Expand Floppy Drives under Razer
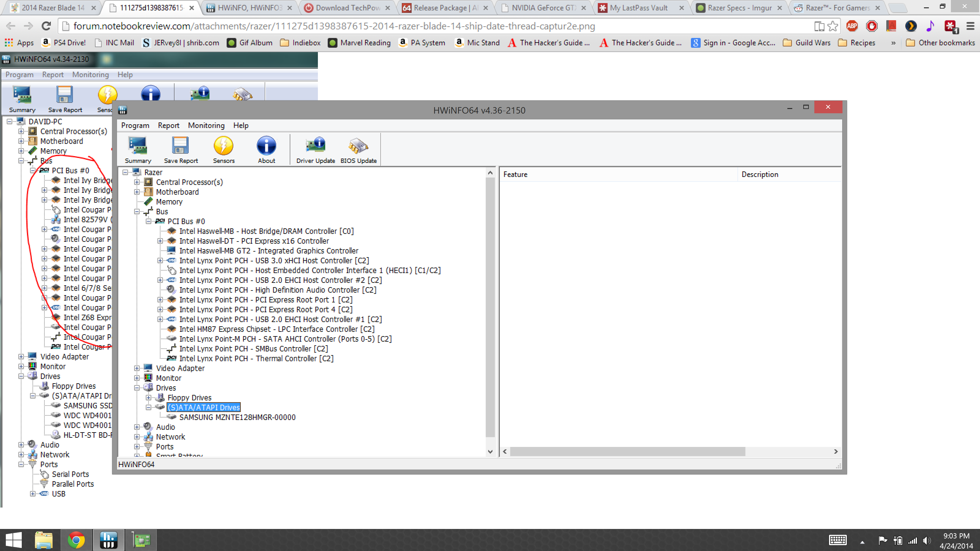 pos(149,398)
